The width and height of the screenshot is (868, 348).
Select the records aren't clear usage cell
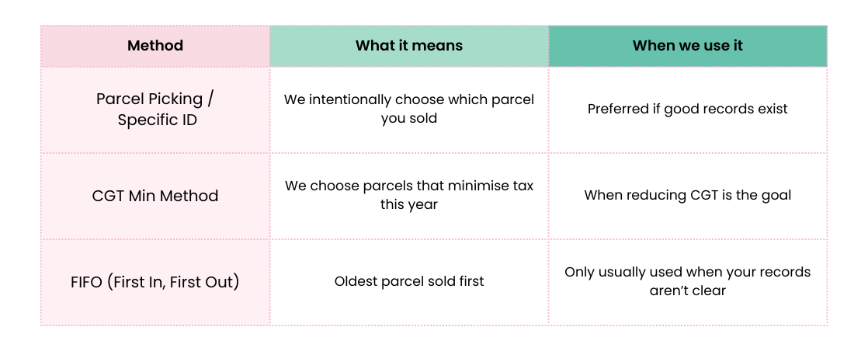point(687,281)
